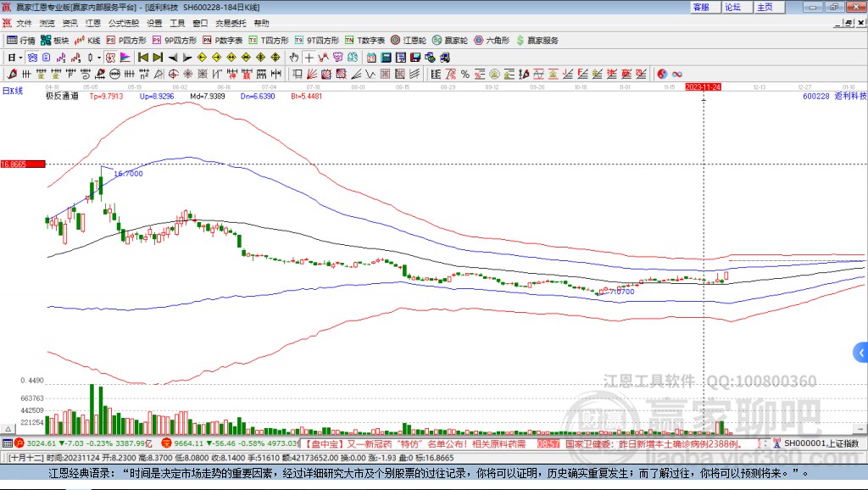
Task: Open the 江恩 menu
Action: click(x=93, y=23)
